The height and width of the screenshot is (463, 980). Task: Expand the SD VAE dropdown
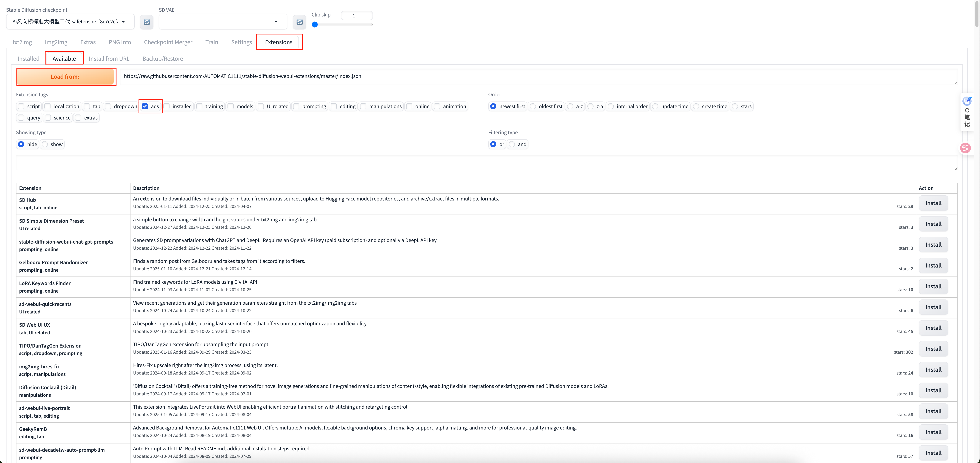tap(223, 22)
